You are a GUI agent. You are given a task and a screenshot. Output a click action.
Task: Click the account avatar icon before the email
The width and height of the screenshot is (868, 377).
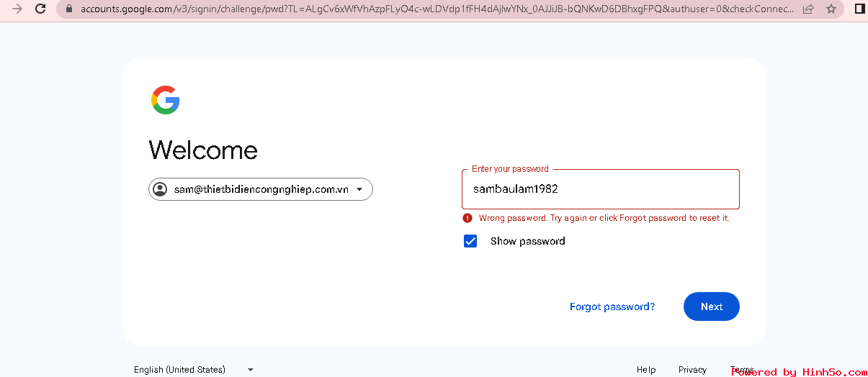point(160,189)
